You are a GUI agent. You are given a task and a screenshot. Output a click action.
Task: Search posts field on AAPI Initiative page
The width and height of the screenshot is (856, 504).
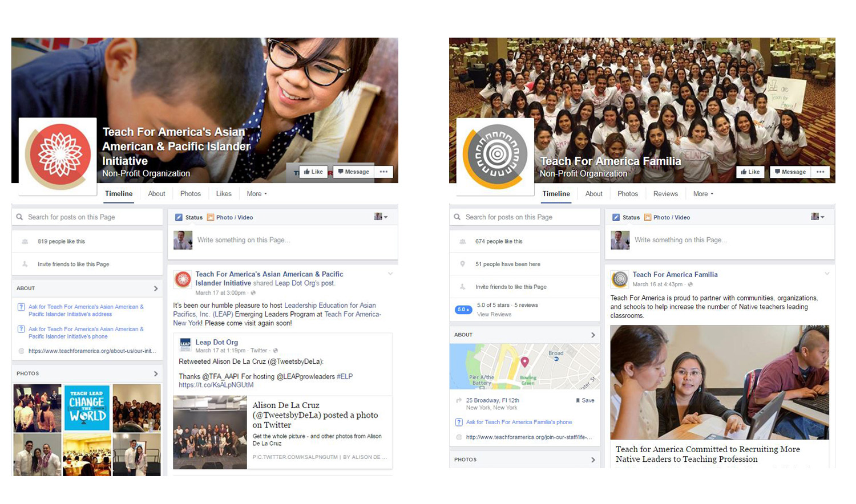click(87, 217)
